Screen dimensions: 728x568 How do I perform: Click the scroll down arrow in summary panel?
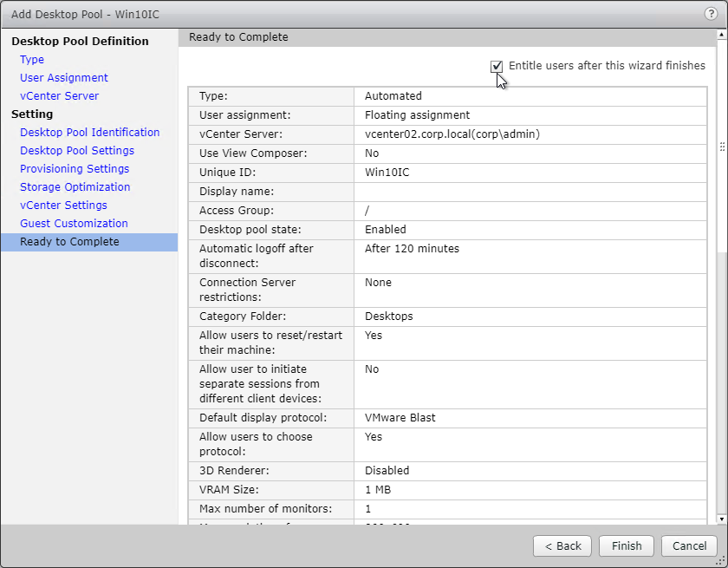[721, 519]
